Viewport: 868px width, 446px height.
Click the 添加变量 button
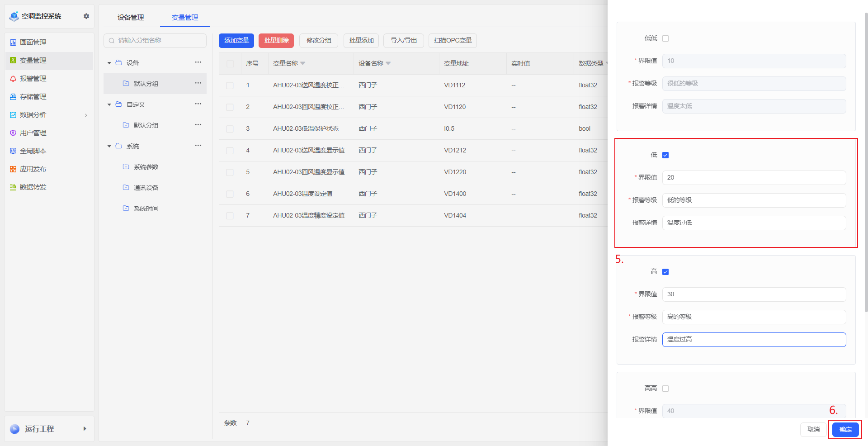click(236, 41)
